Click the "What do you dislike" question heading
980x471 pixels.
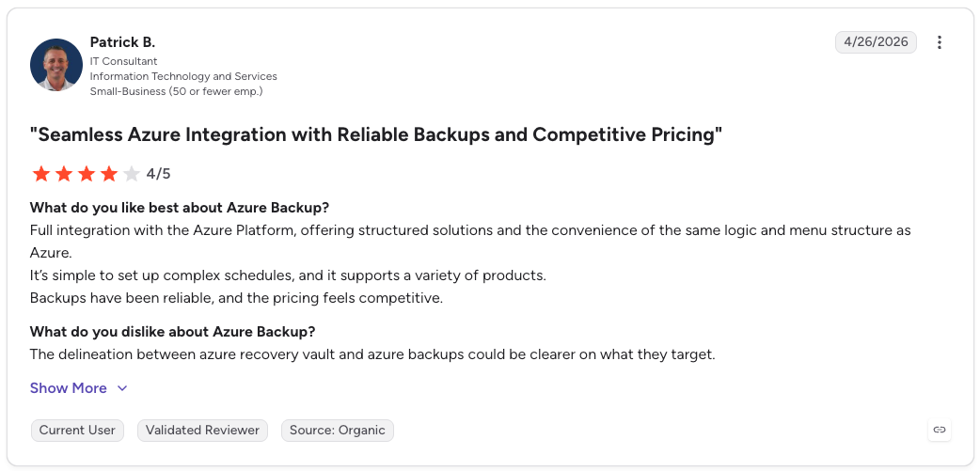click(172, 331)
